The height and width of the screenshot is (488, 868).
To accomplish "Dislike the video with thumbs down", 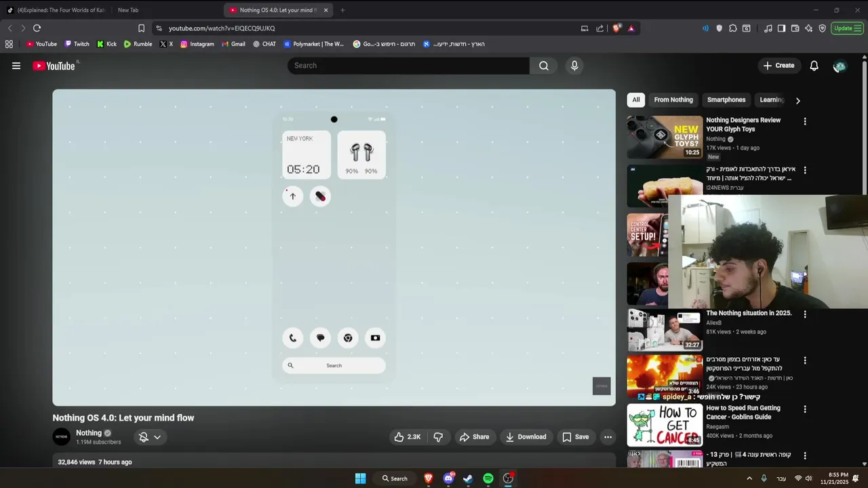I will pyautogui.click(x=438, y=437).
